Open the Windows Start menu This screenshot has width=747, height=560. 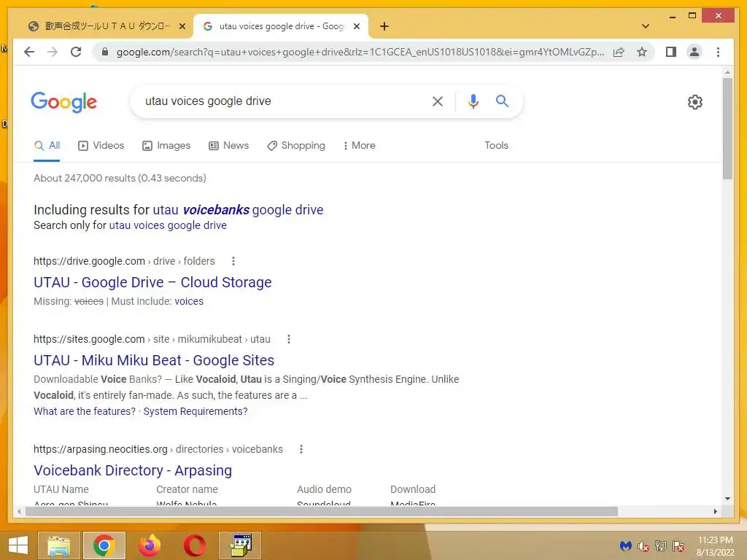coord(18,545)
